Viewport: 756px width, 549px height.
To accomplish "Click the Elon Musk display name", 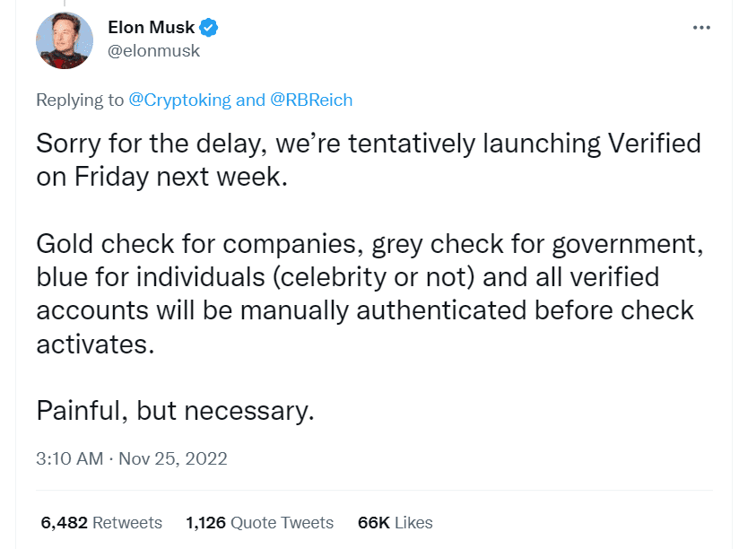I will (x=151, y=28).
